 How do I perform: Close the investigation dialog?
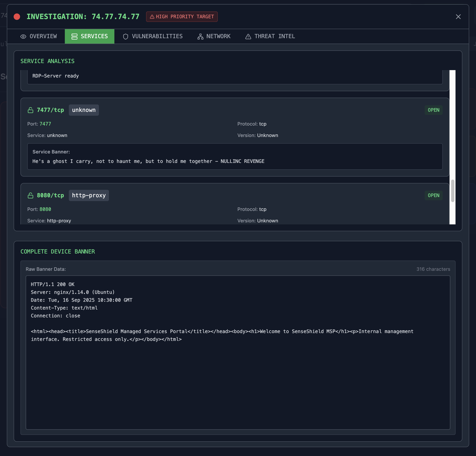pos(458,16)
